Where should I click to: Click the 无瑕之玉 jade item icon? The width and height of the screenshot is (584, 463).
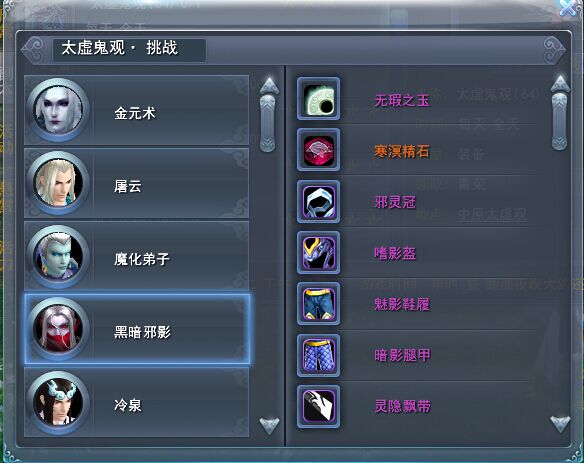[318, 99]
